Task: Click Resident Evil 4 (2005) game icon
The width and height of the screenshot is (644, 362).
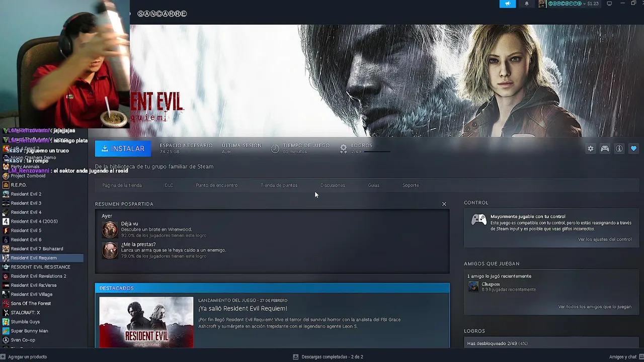Action: (x=6, y=221)
